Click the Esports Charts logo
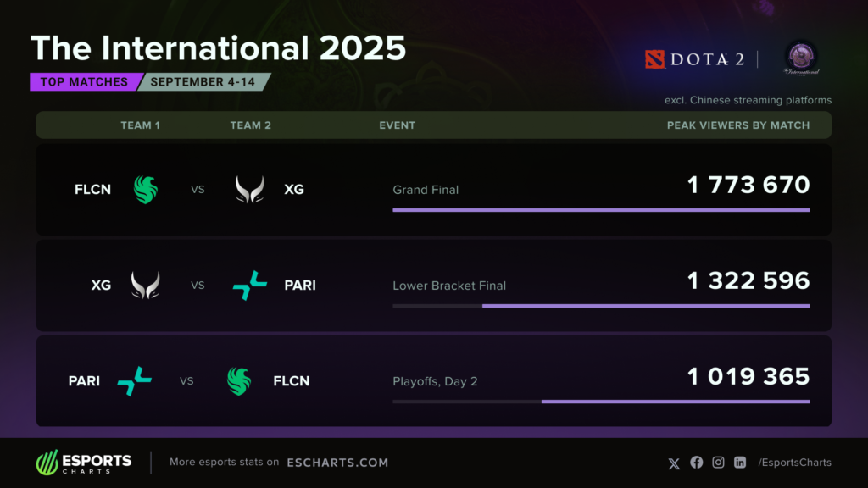This screenshot has width=868, height=488. (84, 463)
